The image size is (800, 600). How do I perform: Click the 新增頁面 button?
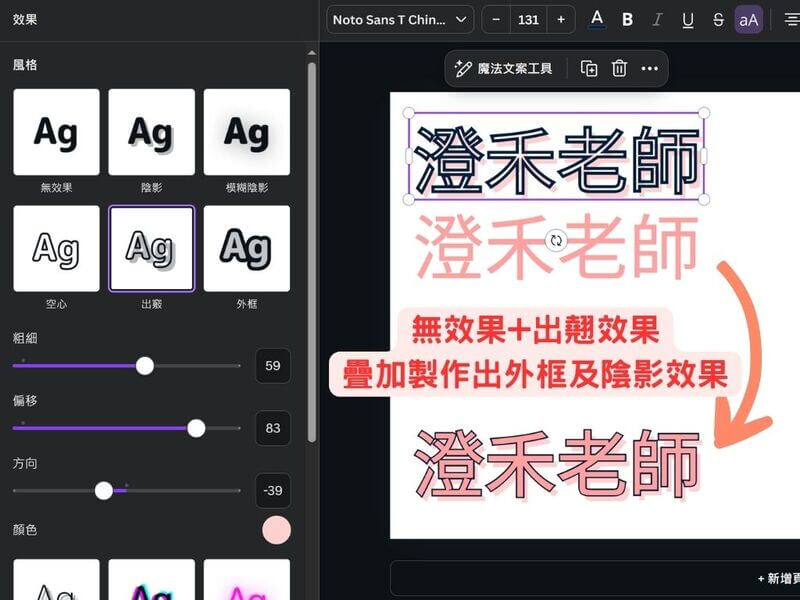point(777,578)
